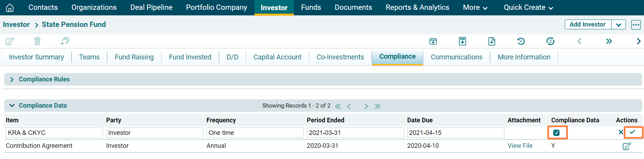Uncheck the Compliance Data checkbox
The width and height of the screenshot is (644, 159).
556,133
